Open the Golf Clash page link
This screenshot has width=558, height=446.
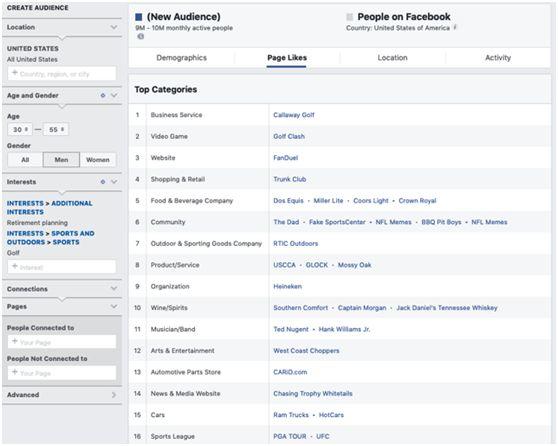click(289, 136)
